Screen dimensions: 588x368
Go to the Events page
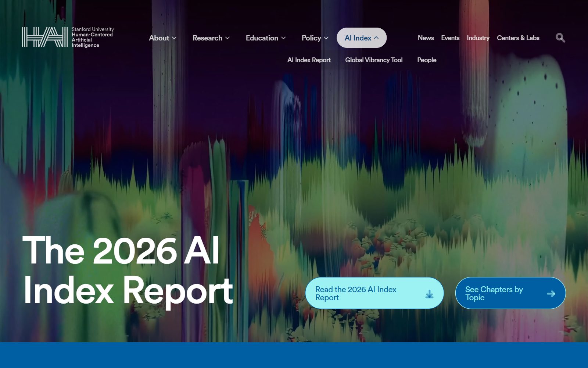click(450, 38)
